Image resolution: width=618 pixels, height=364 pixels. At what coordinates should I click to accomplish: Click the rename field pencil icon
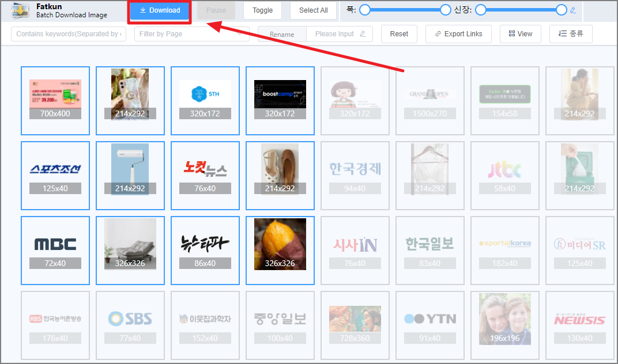point(363,34)
